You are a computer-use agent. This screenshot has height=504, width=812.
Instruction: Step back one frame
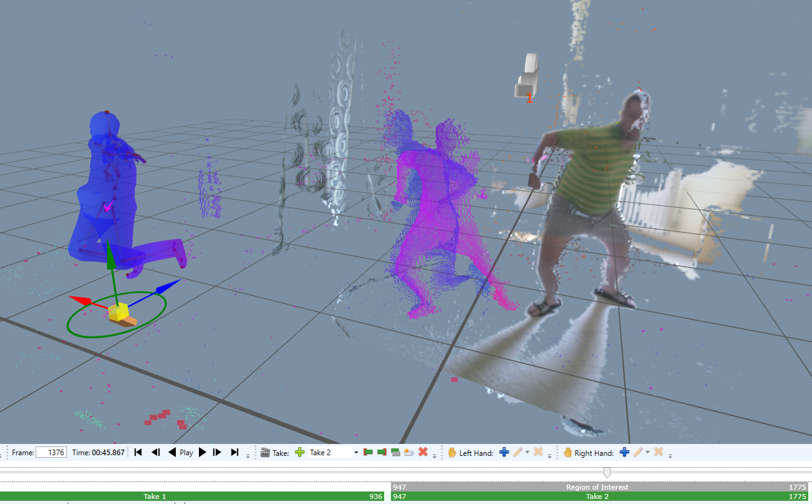click(156, 452)
